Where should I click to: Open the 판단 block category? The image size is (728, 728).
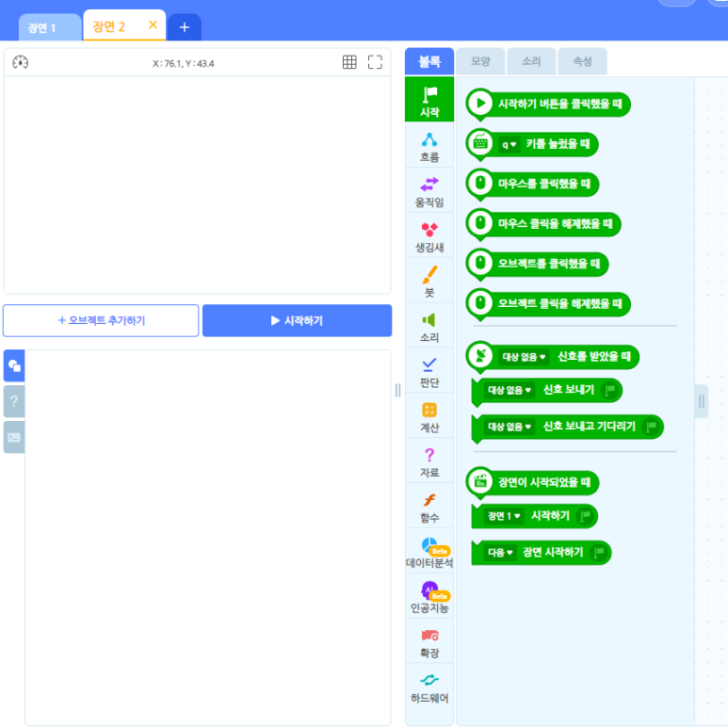(429, 370)
